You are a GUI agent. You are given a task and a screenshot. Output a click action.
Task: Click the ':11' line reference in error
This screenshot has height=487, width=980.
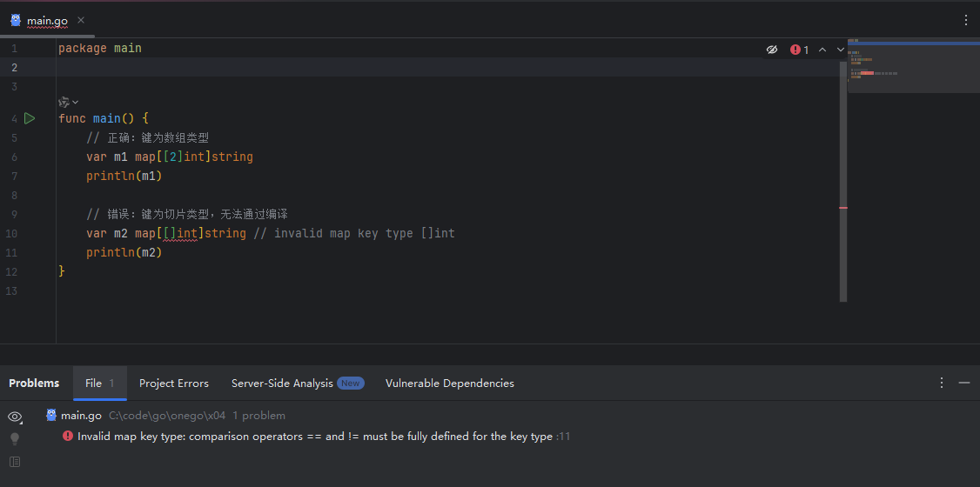click(563, 437)
